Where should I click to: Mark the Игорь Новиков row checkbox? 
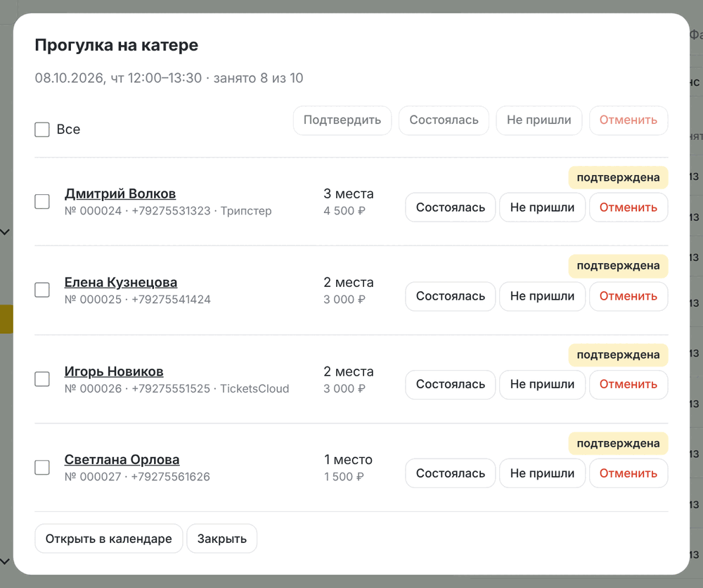tap(42, 379)
